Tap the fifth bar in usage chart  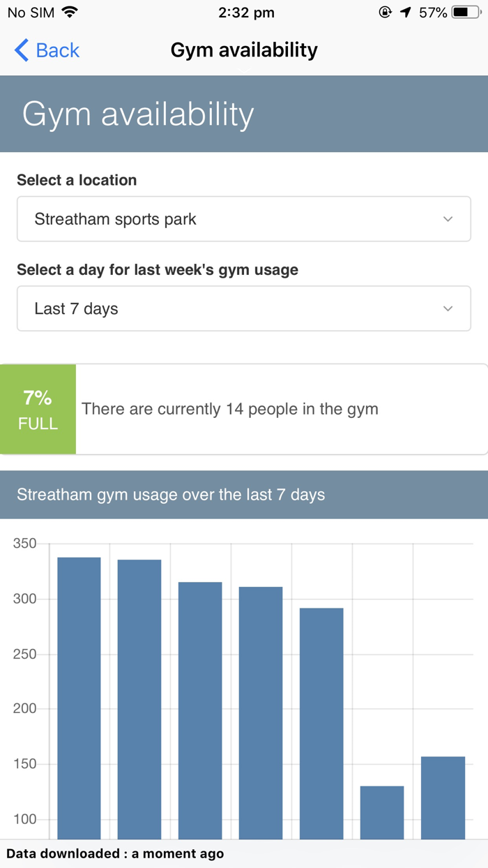pos(321,726)
